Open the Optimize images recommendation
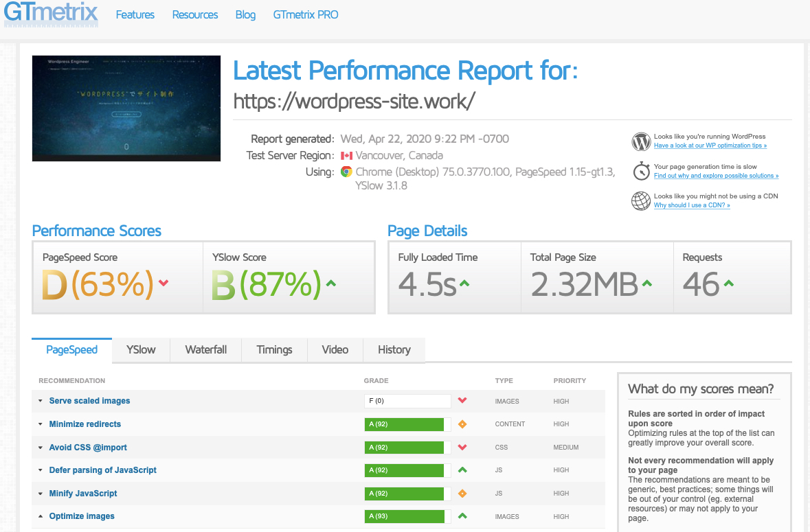 coord(82,516)
